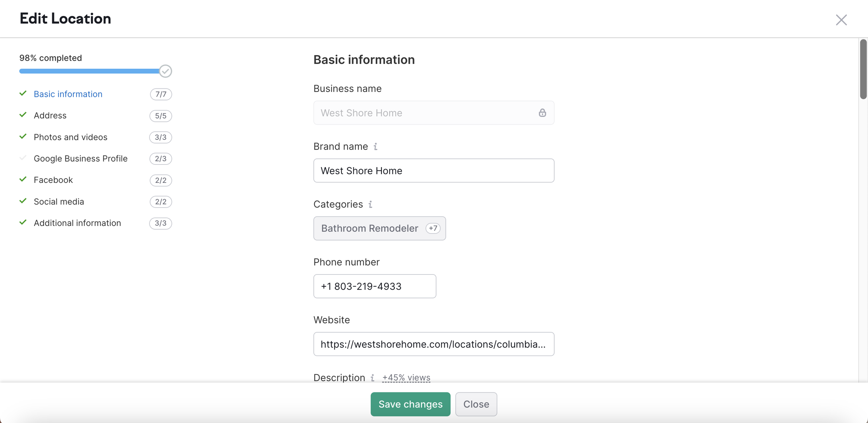This screenshot has width=868, height=423.
Task: Click the X icon to dismiss Edit Location
Action: 841,20
